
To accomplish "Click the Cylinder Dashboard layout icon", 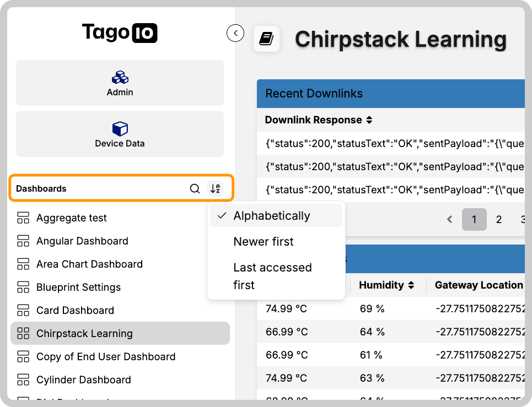I will [23, 379].
